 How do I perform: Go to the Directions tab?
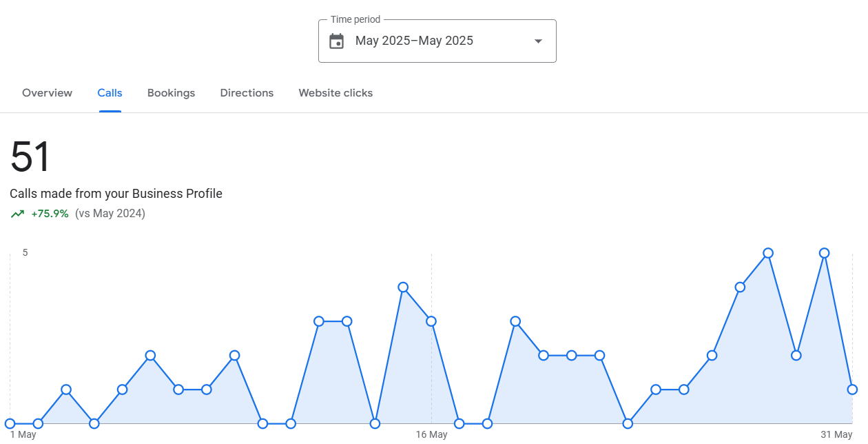pyautogui.click(x=247, y=93)
